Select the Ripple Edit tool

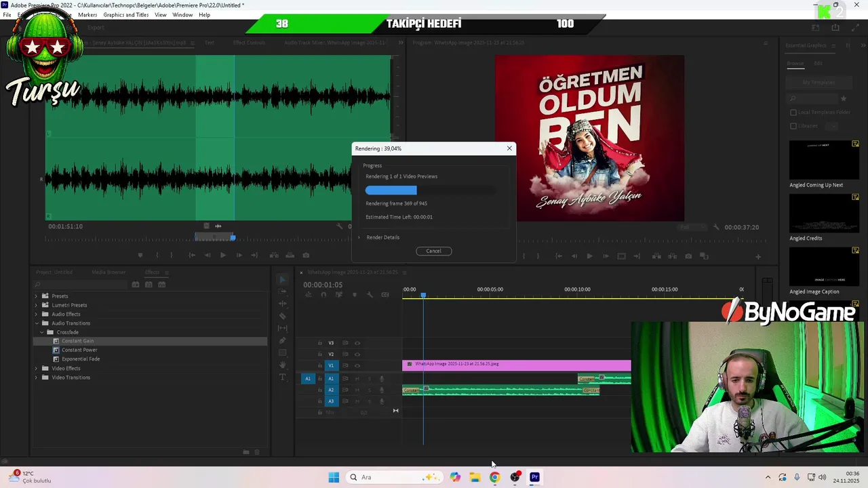pyautogui.click(x=283, y=304)
